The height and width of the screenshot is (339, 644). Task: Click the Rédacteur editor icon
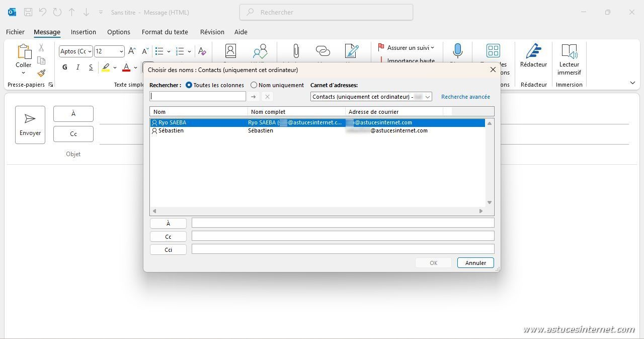pyautogui.click(x=533, y=52)
